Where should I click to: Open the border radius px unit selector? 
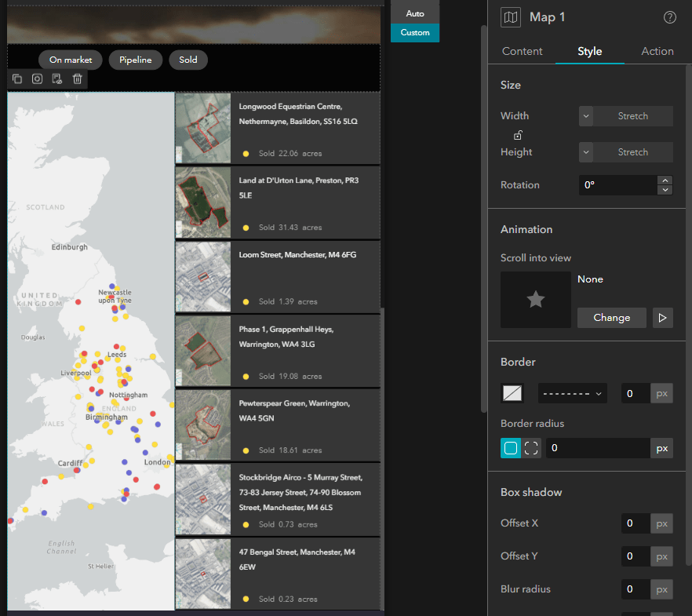pos(661,448)
